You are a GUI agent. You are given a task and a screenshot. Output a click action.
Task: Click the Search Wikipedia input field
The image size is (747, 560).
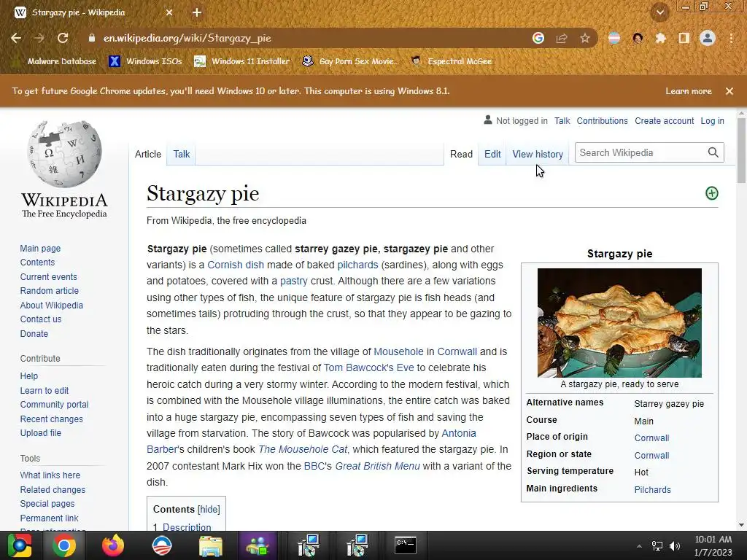640,153
